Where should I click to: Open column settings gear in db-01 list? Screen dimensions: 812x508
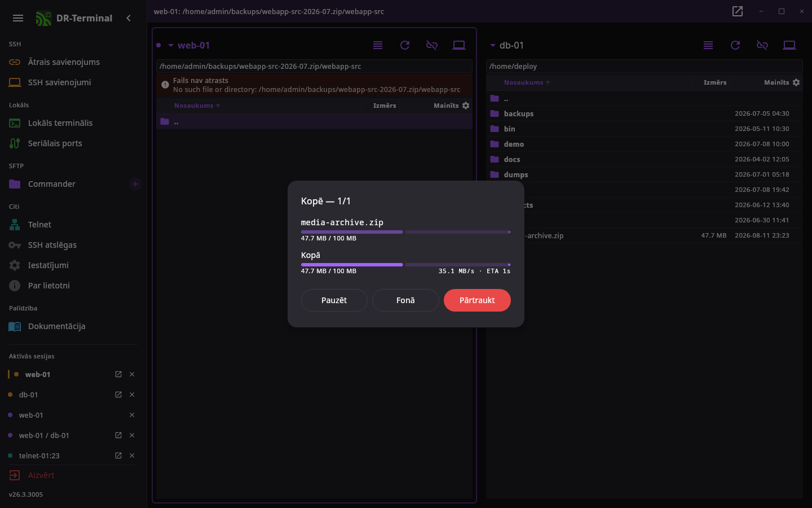tap(796, 82)
